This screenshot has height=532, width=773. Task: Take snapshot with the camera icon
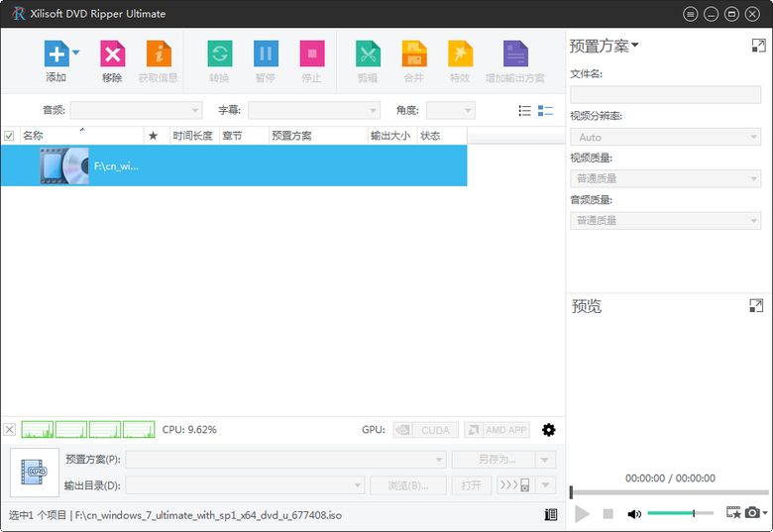tap(752, 512)
